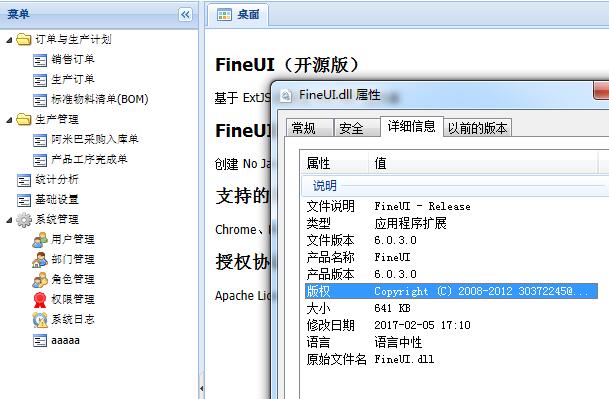Switch to 以前的版本 tab
The height and width of the screenshot is (399, 609).
pos(477,128)
